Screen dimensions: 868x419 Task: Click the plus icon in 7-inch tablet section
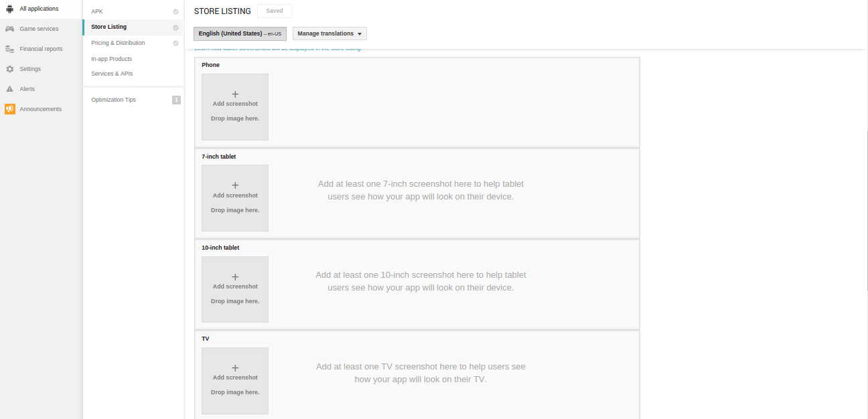tap(235, 185)
